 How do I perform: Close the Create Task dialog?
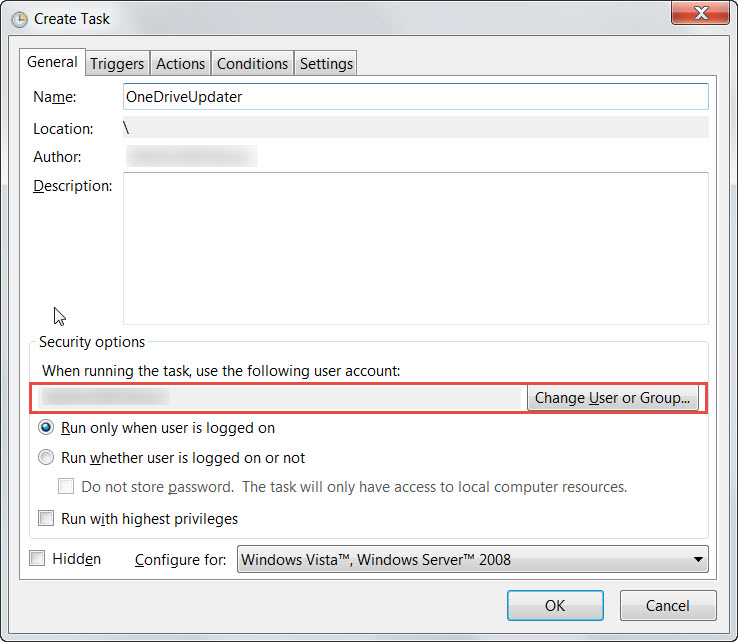(x=700, y=13)
